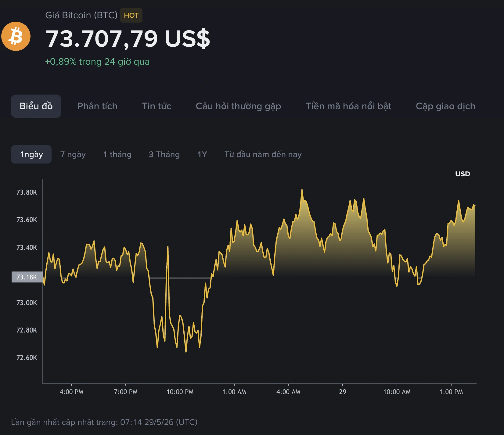The image size is (504, 435).
Task: Click the 73.707,79 US$ price heading
Action: [128, 39]
